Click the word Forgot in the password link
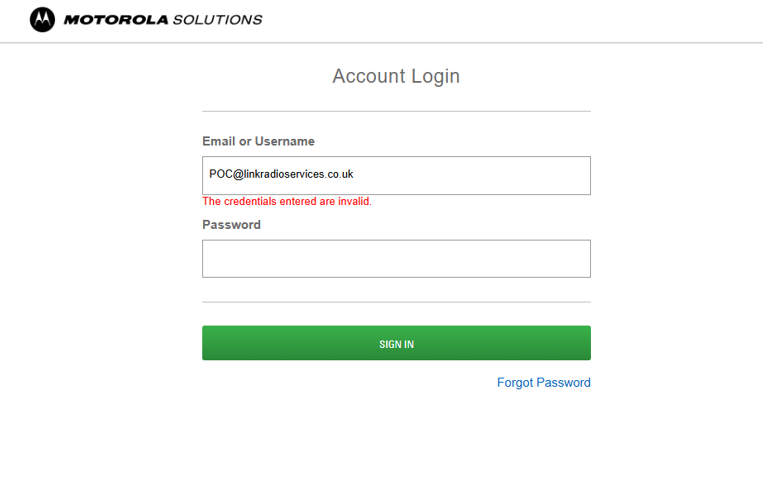Viewport: 763px width, 477px height. click(x=515, y=382)
